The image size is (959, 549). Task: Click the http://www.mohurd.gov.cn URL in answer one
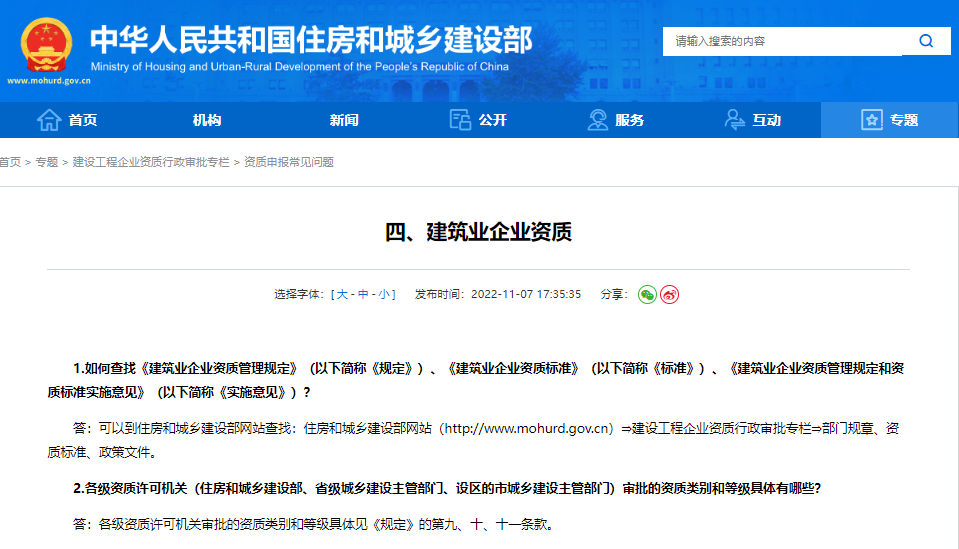coord(528,429)
